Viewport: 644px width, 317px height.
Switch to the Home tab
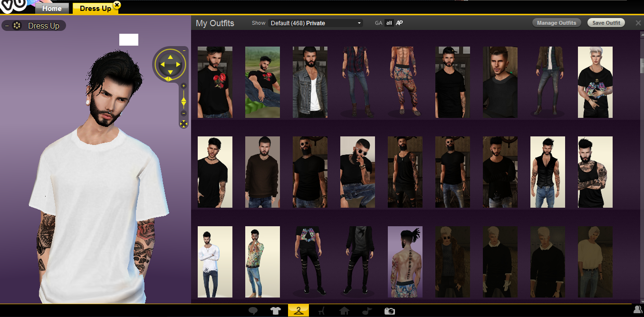tap(52, 9)
